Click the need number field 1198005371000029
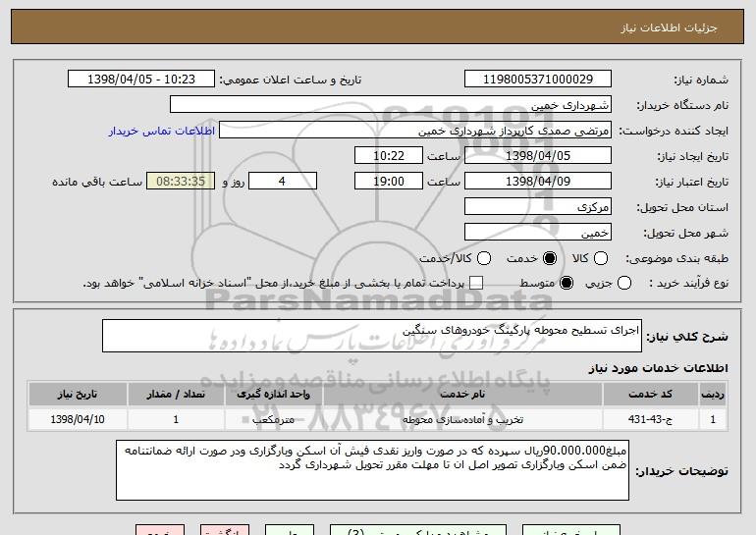Viewport: 756px width, 535px height. coord(538,80)
